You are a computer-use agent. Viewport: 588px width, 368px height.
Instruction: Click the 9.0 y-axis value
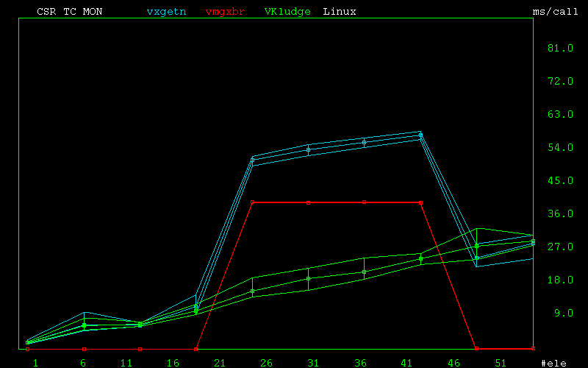[564, 313]
